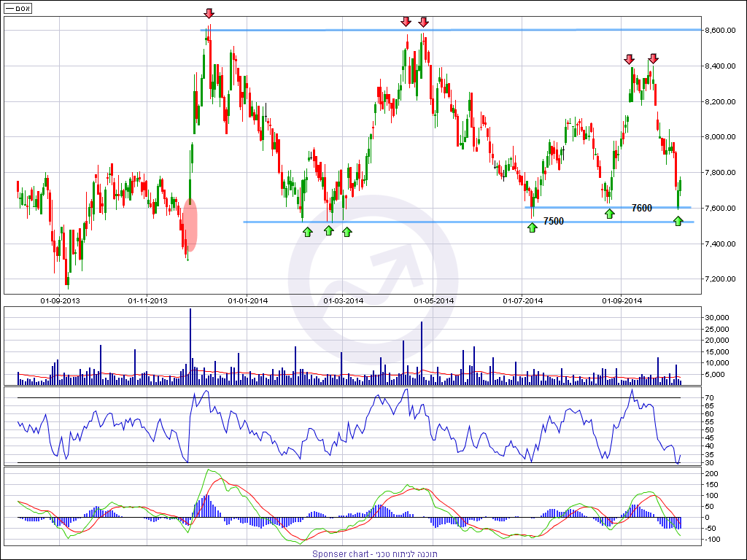Click the left red arrow of the May 2014 pair
The height and width of the screenshot is (560, 747).
click(406, 21)
